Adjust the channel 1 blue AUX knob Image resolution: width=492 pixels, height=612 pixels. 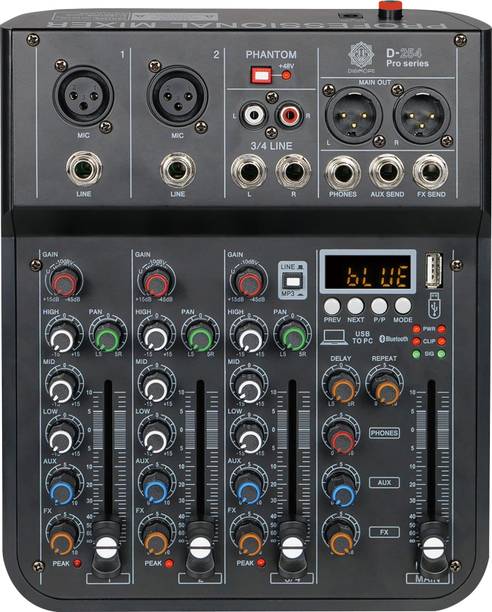(x=62, y=489)
